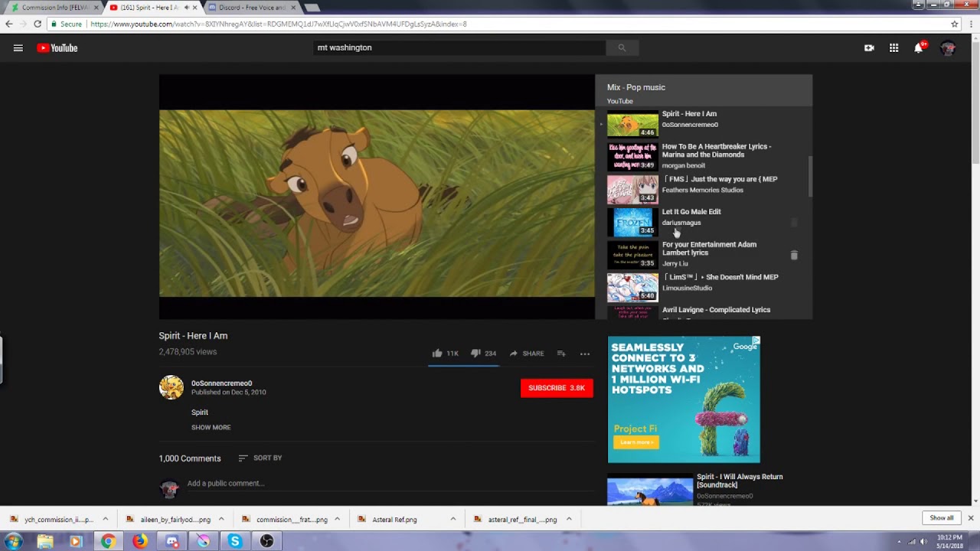Click the browser address bar URL
980x551 pixels.
point(279,24)
